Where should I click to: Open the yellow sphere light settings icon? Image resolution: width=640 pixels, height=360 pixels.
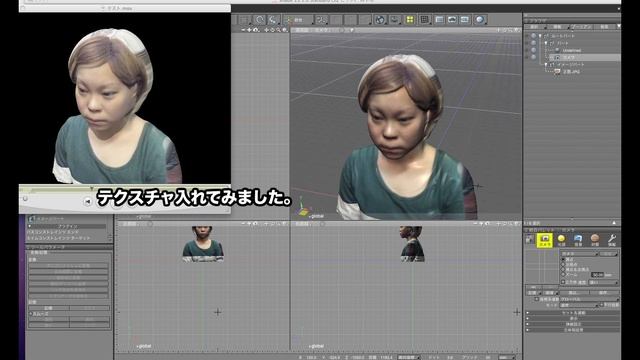point(561,240)
